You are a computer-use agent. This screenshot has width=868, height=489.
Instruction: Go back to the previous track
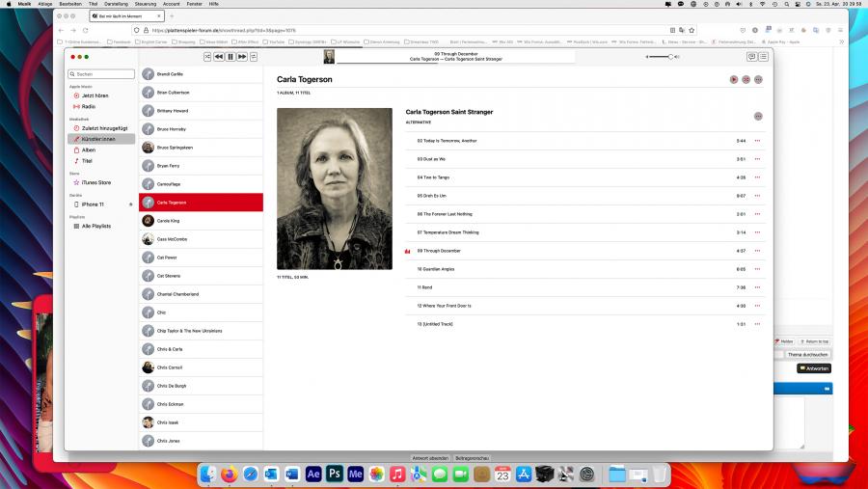tap(219, 57)
